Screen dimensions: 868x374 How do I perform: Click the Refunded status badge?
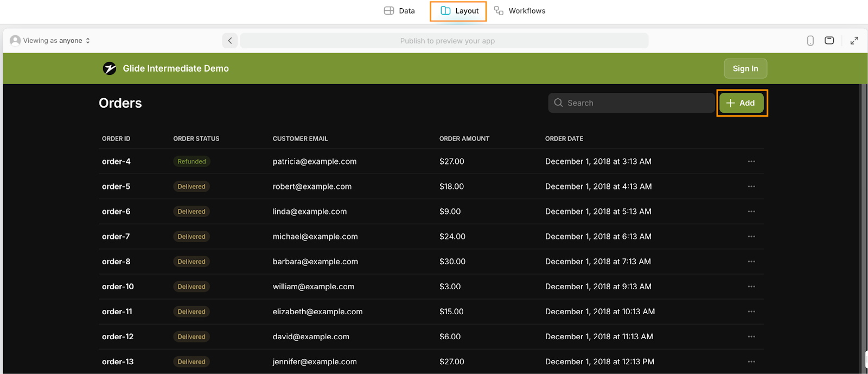click(x=192, y=161)
